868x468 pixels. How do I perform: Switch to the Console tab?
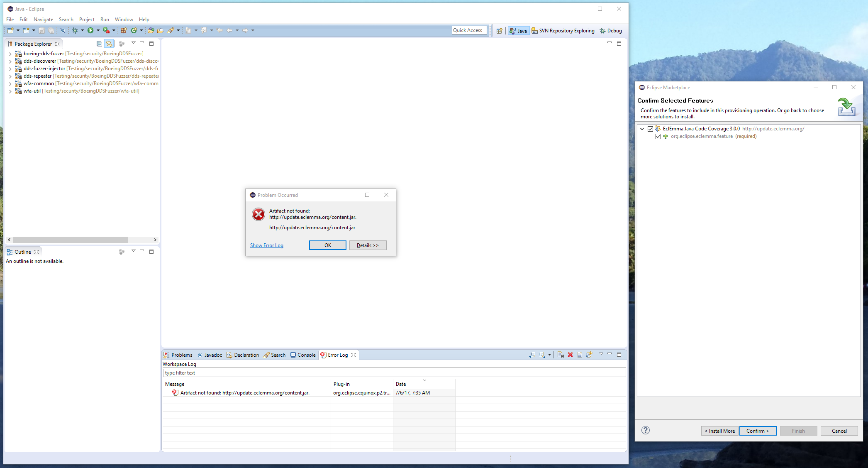pos(303,355)
